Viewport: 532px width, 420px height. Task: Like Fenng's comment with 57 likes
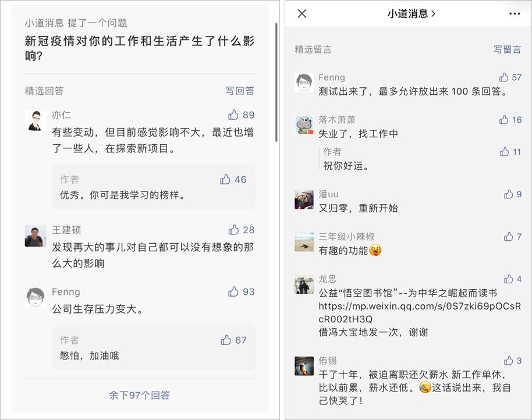(x=503, y=77)
